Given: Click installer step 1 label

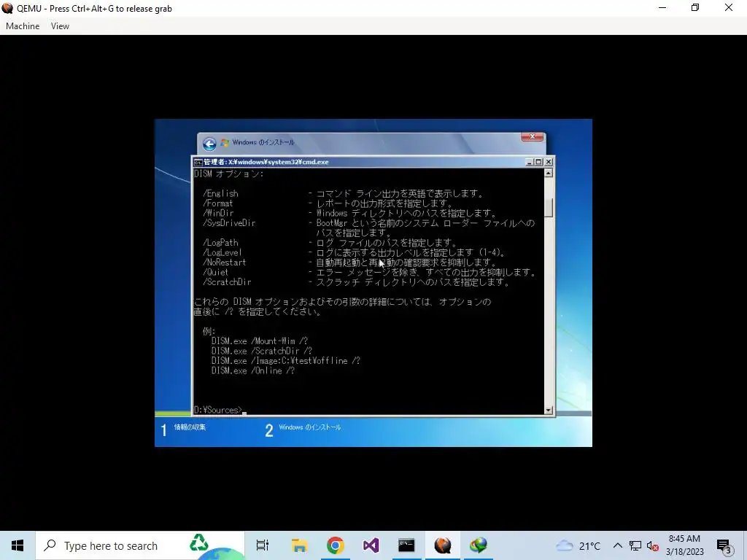Looking at the screenshot, I should tap(190, 427).
